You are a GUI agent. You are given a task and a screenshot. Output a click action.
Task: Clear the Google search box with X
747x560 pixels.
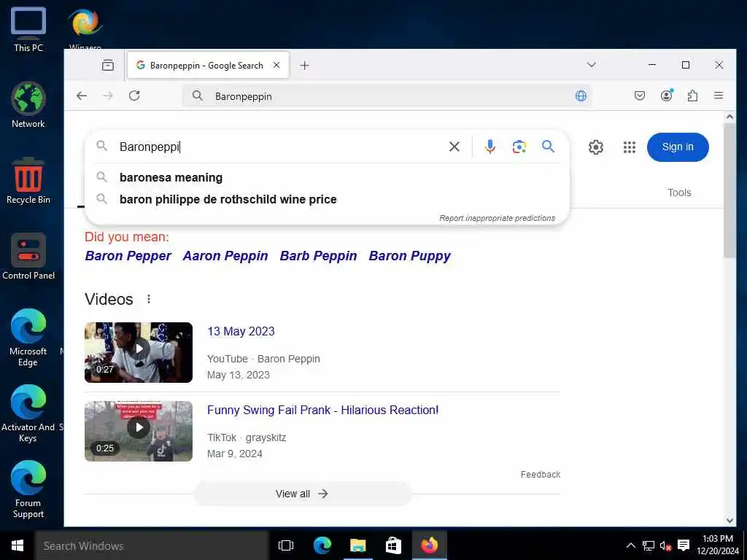click(454, 147)
